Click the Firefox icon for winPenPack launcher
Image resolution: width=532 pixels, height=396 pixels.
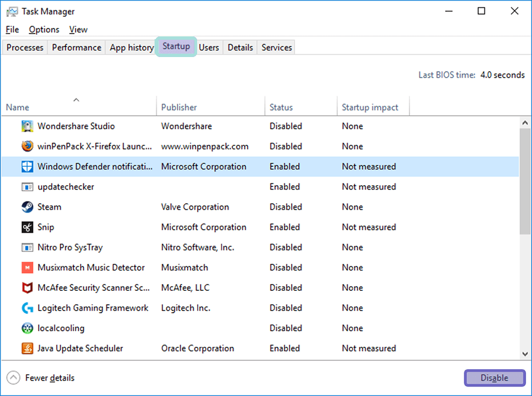pos(27,147)
